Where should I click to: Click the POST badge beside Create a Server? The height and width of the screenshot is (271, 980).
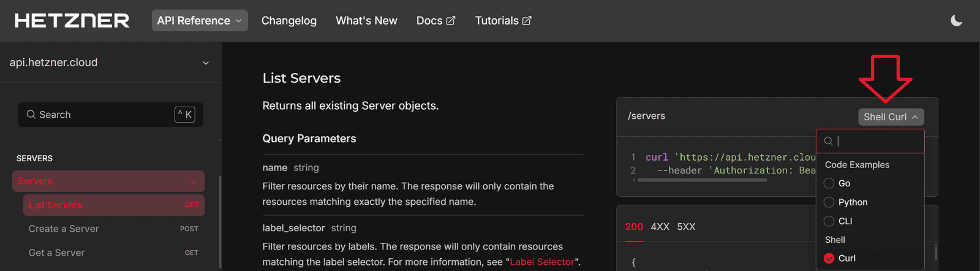pyautogui.click(x=189, y=229)
